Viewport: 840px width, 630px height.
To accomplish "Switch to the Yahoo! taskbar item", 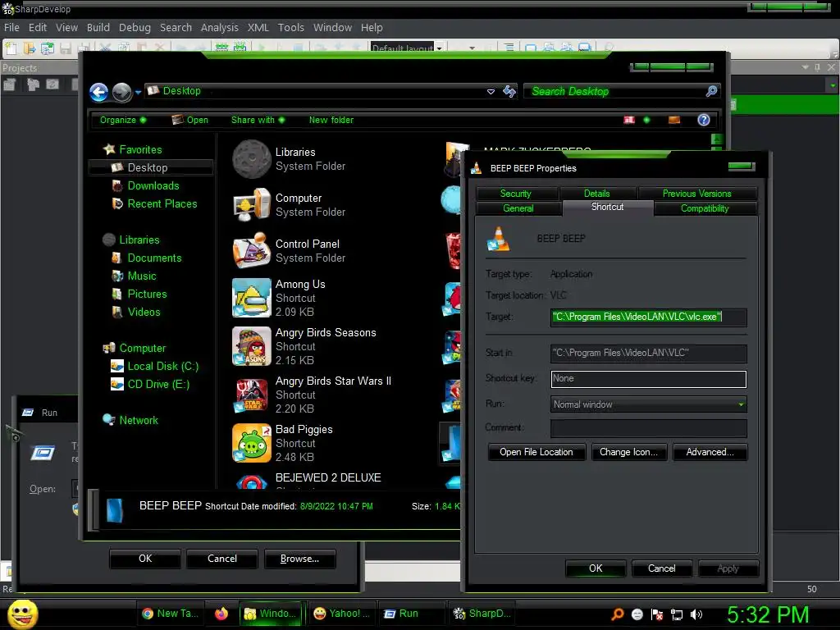I will 342,614.
